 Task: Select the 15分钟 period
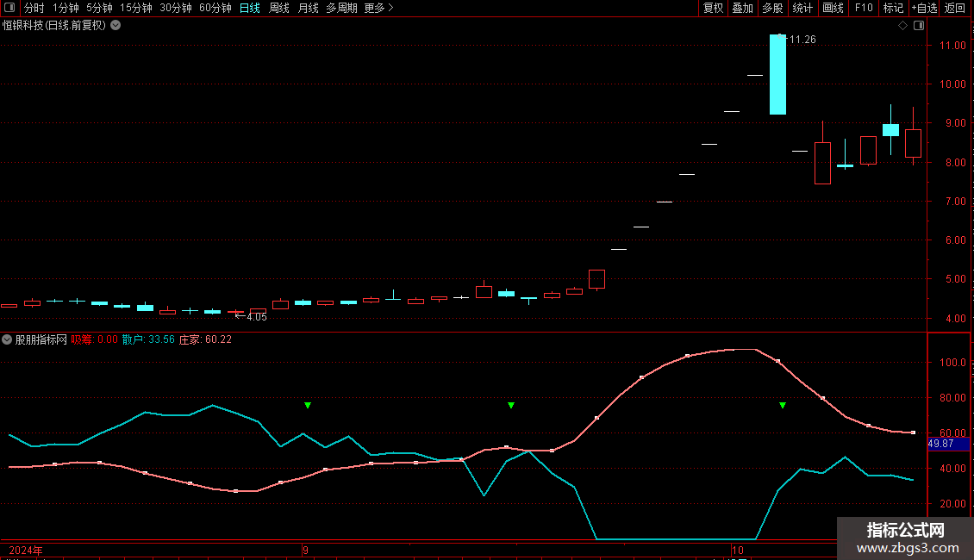click(x=136, y=8)
